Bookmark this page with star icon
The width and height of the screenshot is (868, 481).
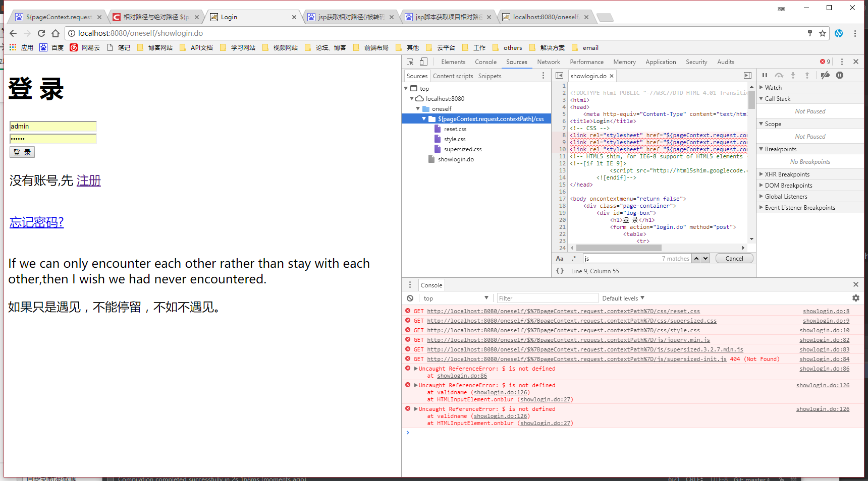tap(823, 33)
